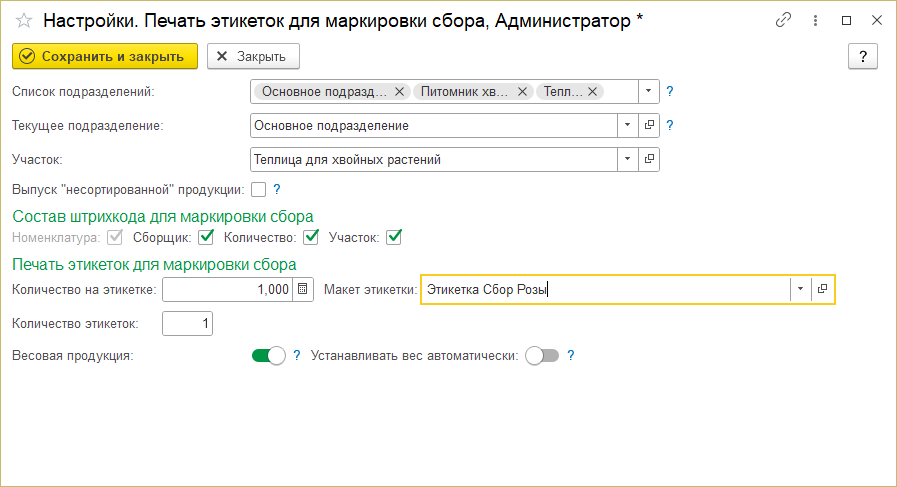Enable Устанавливать вес автоматически toggle

[542, 356]
